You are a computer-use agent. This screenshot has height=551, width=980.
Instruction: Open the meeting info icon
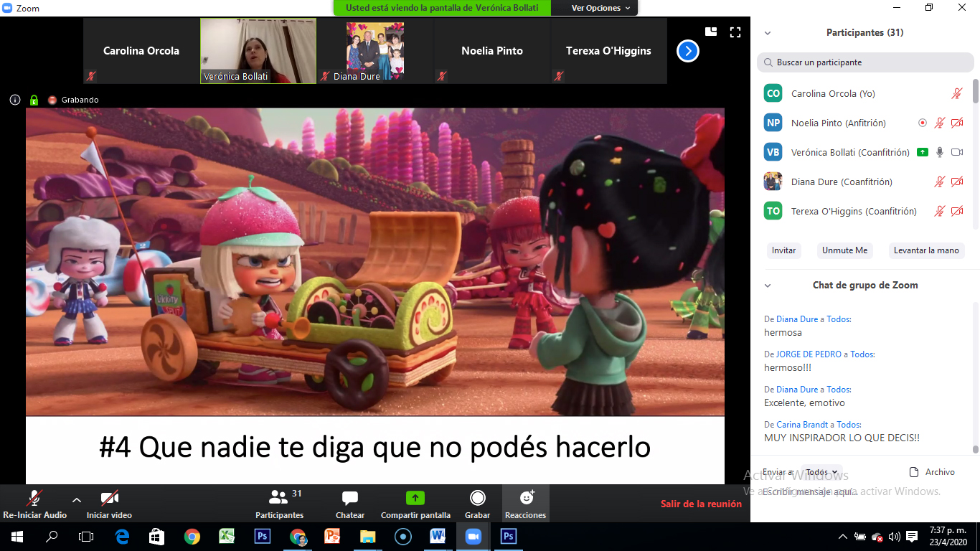(x=15, y=100)
